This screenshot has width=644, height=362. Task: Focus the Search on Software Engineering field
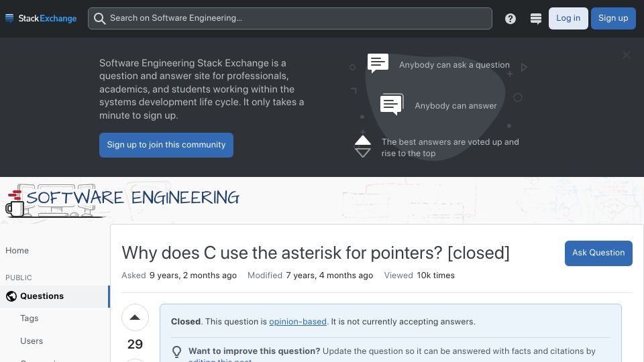pyautogui.click(x=290, y=19)
